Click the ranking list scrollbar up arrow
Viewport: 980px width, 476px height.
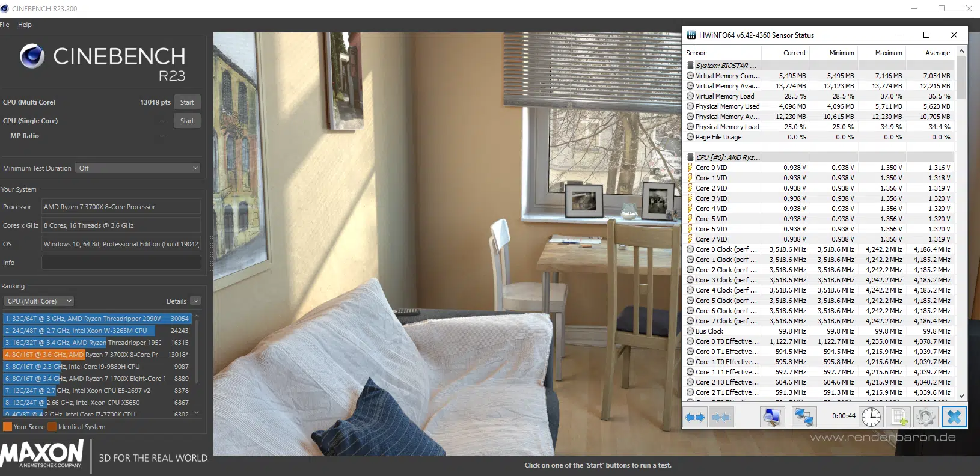(x=197, y=316)
